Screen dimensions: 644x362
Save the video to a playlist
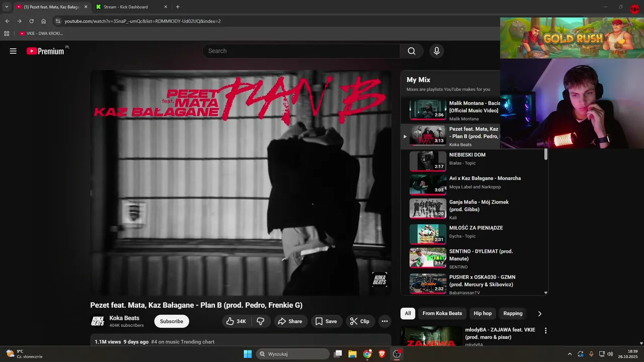pos(326,321)
